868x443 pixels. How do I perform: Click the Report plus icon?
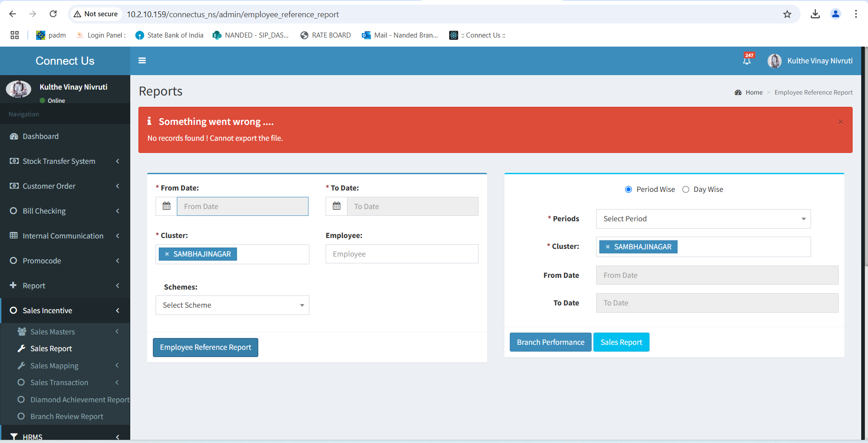click(13, 286)
